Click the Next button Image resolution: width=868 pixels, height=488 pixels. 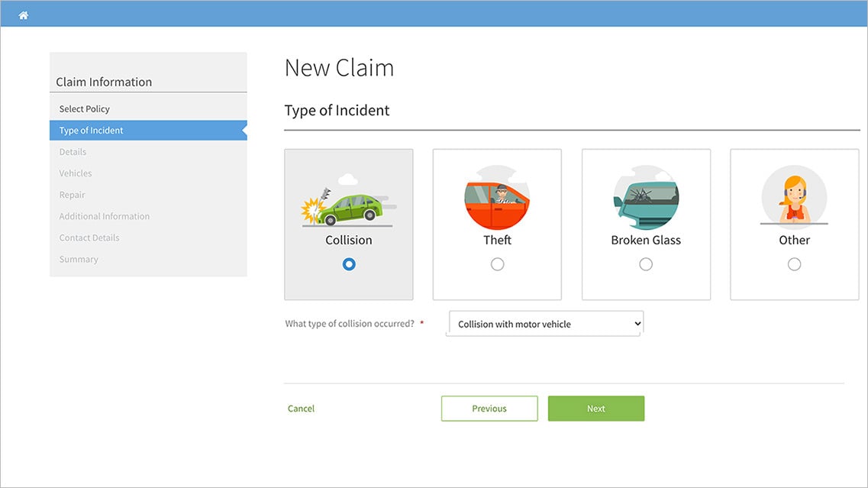click(595, 408)
